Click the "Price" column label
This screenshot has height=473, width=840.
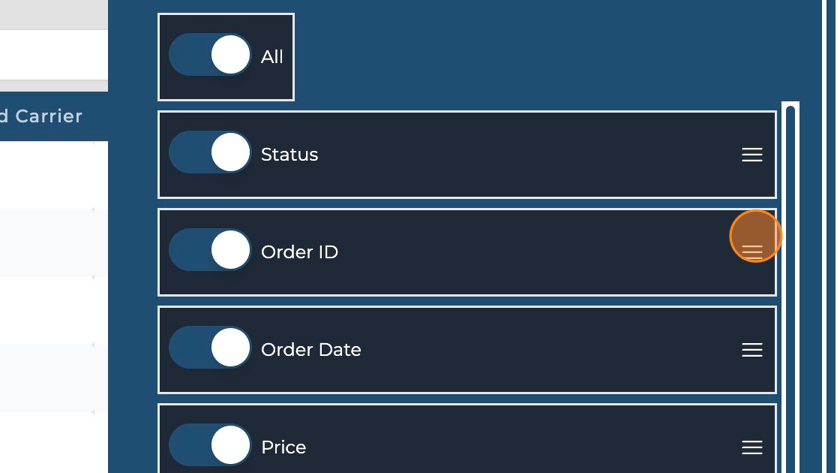pos(283,447)
